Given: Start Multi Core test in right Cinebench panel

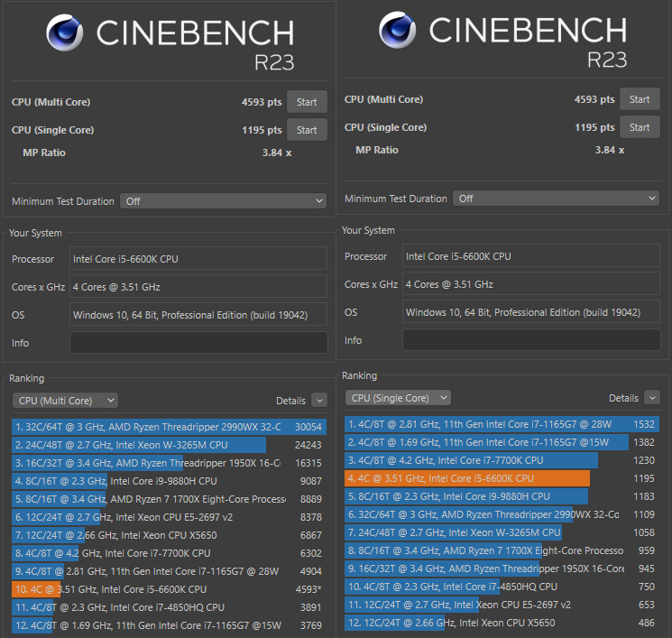Looking at the screenshot, I should [640, 99].
